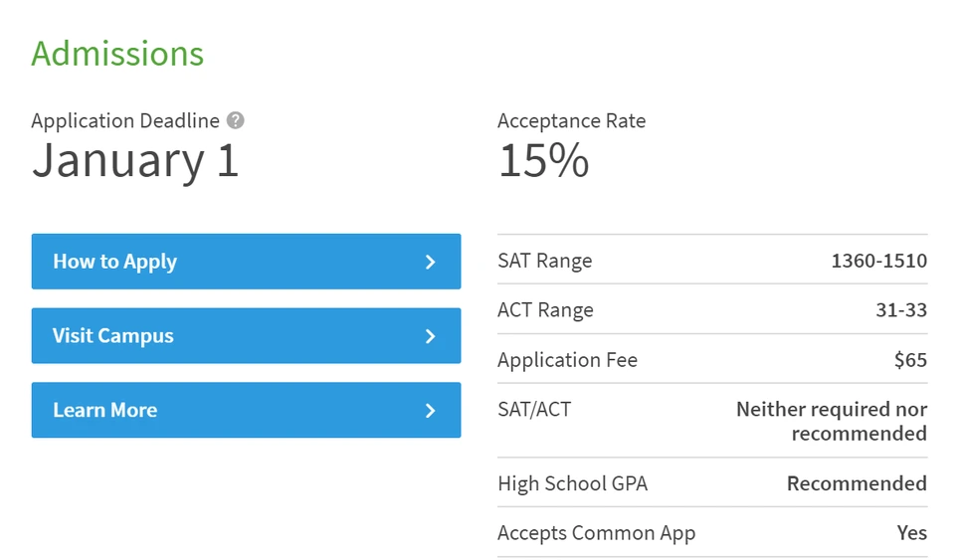Click the SAT Range row label
The height and width of the screenshot is (560, 961).
click(x=544, y=261)
